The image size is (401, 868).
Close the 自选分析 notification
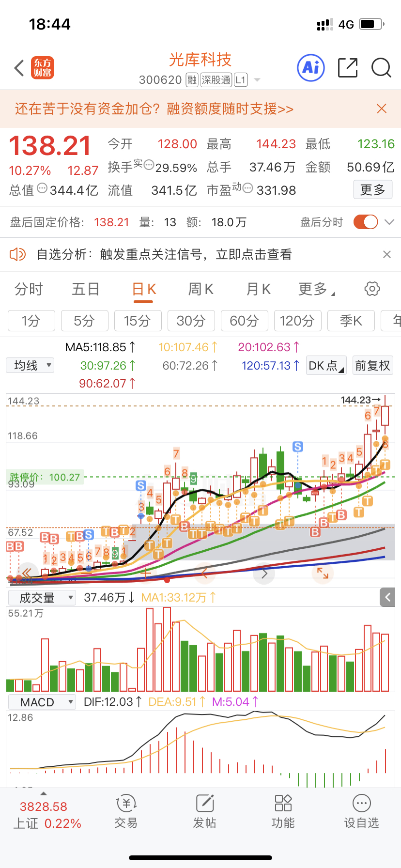(386, 254)
